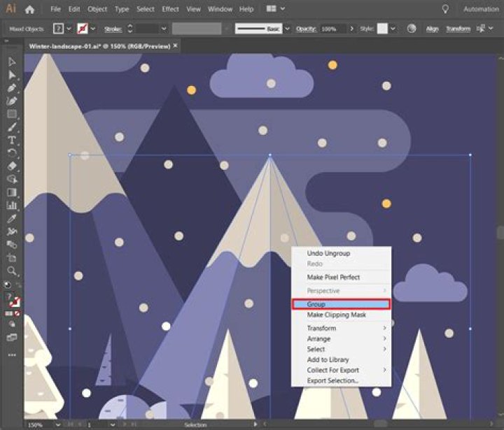Click Make Clipping Mask in context menu
504x430 pixels.
click(340, 315)
